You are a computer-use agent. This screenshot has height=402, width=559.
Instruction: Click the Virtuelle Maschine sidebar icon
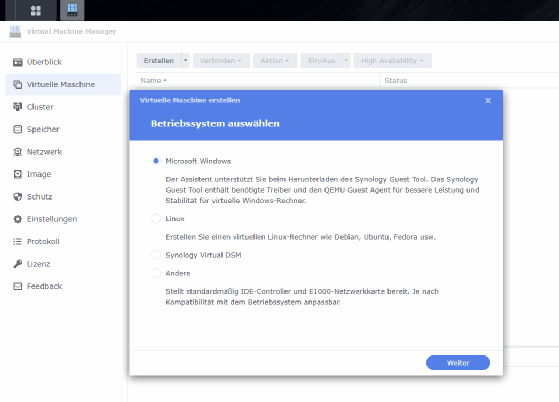(x=17, y=84)
